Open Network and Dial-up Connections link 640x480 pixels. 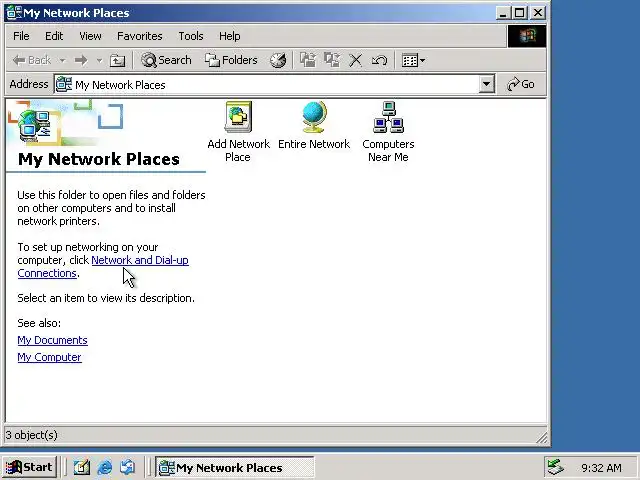[x=140, y=260]
